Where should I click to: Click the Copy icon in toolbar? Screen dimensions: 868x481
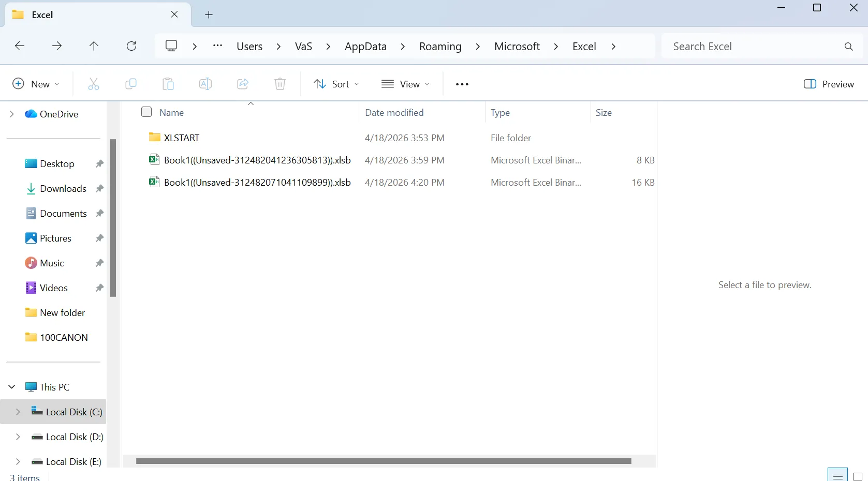(x=131, y=84)
